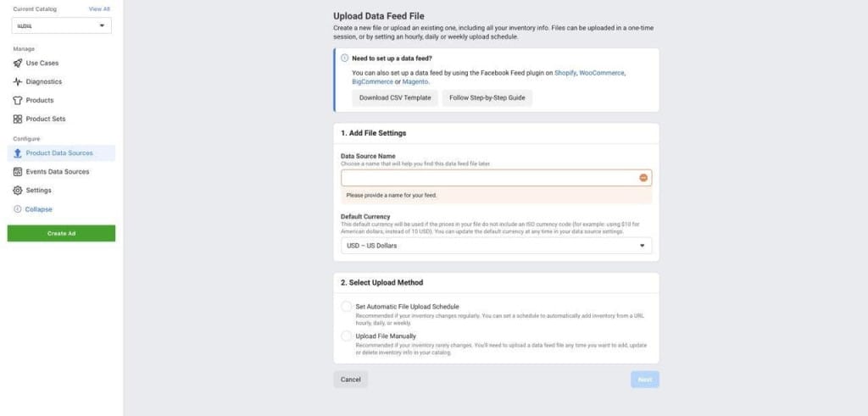The image size is (868, 416).
Task: Click the Collapse sidebar icon
Action: point(18,209)
